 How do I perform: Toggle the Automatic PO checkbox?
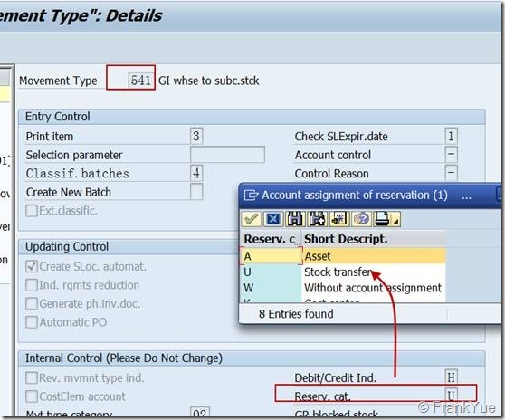click(32, 322)
